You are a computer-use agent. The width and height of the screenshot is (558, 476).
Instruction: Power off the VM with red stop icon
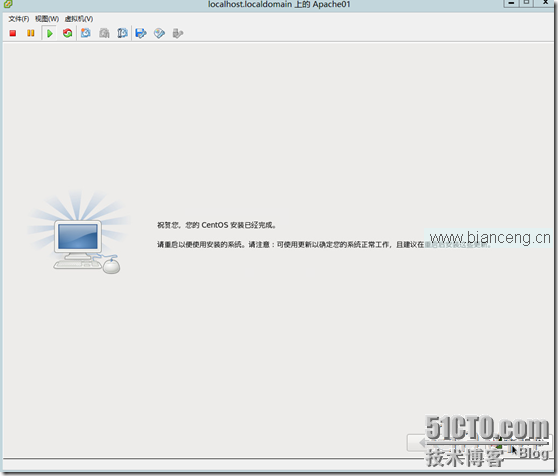click(x=13, y=33)
